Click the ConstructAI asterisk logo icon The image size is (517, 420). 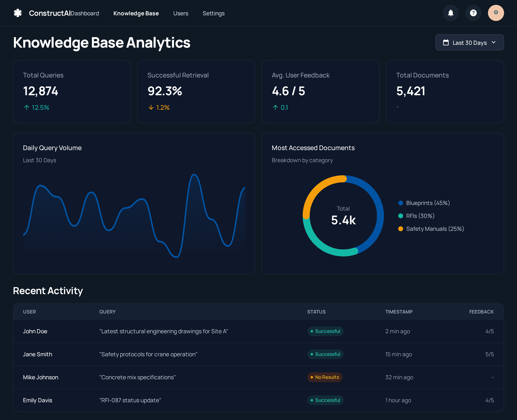18,13
